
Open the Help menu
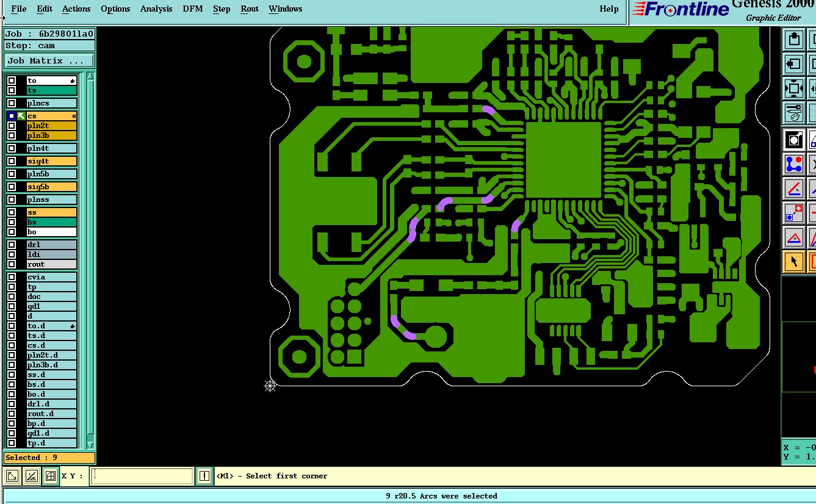pos(608,9)
